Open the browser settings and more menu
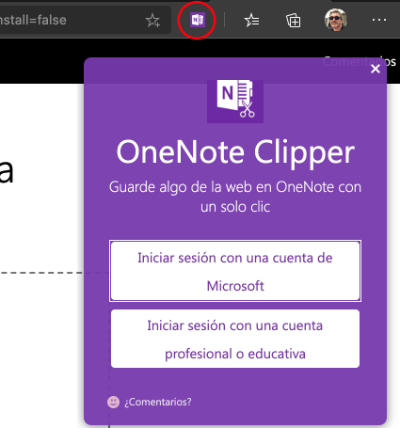This screenshot has width=400, height=428. tap(379, 20)
